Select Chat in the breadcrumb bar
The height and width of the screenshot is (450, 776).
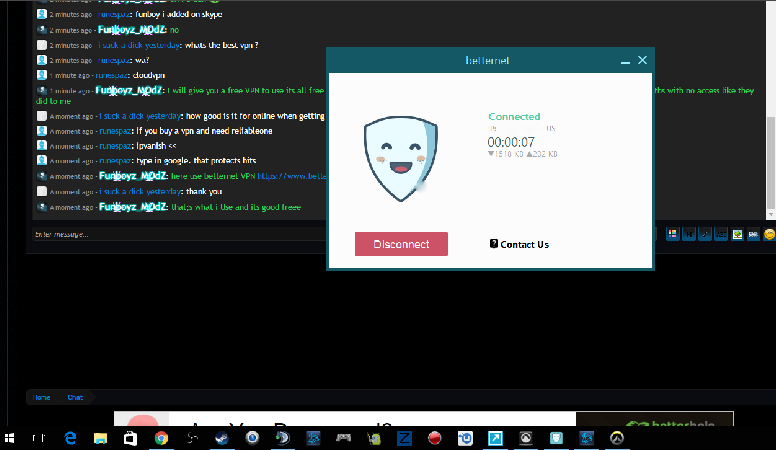(x=75, y=398)
